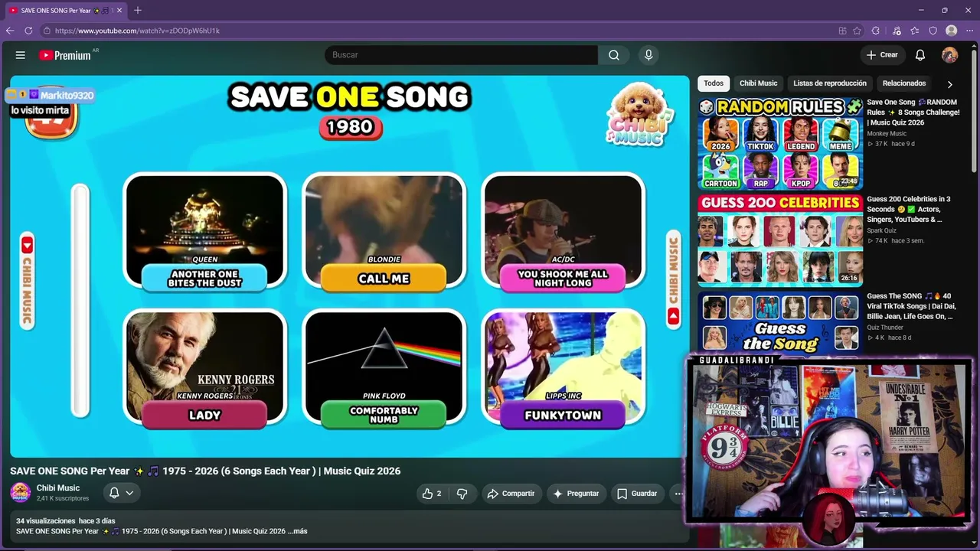The image size is (980, 551).
Task: Like the video with thumbs up
Action: pos(432,494)
